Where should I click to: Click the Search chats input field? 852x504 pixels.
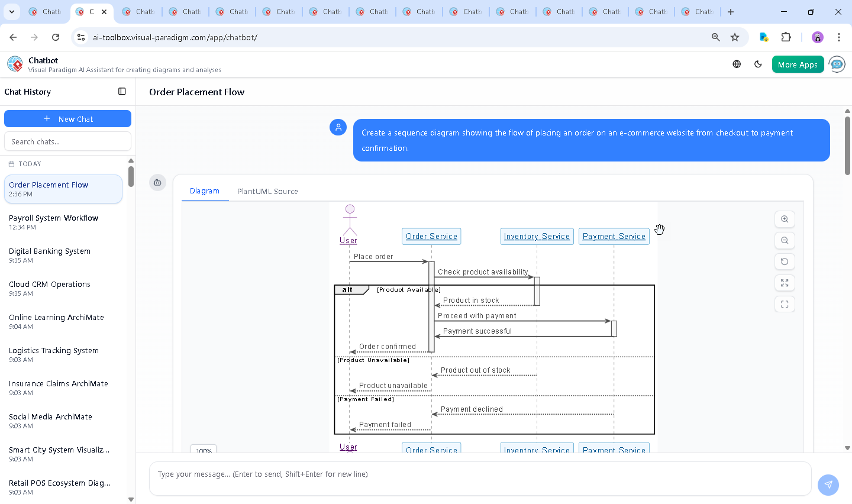[x=67, y=142]
